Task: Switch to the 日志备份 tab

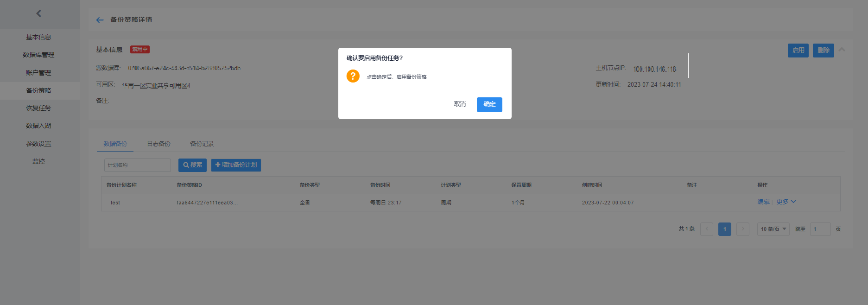Action: click(x=158, y=144)
